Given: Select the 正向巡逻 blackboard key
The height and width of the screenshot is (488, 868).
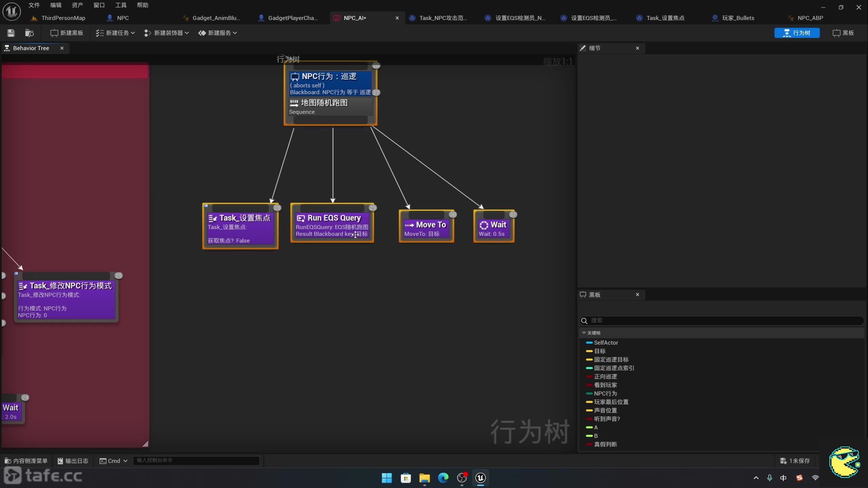Looking at the screenshot, I should point(605,377).
